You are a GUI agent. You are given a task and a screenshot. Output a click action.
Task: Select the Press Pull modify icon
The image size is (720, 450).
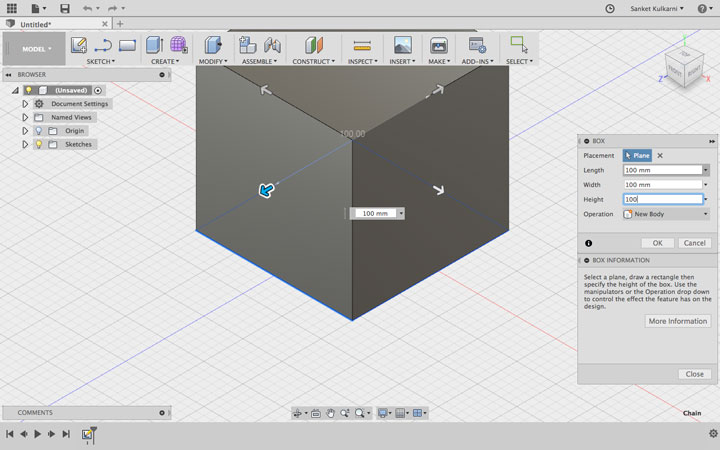tap(213, 45)
